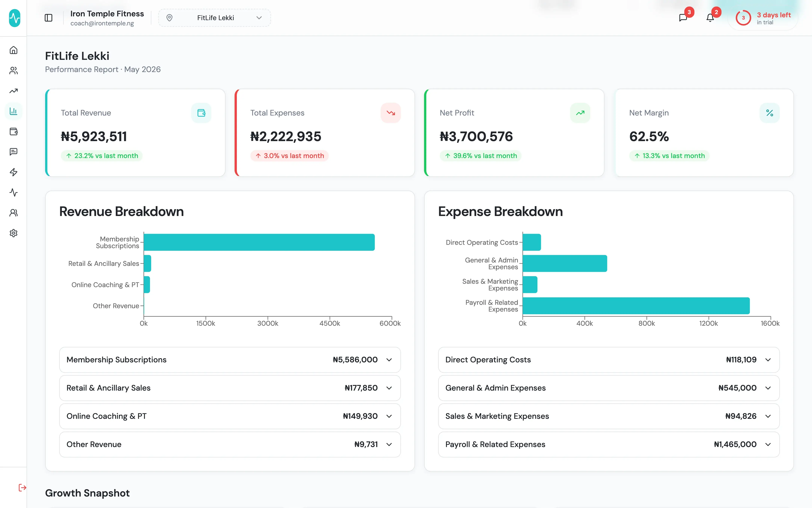The image size is (812, 508).
Task: Click the ₦3,700,576 net profit value
Action: pos(476,136)
